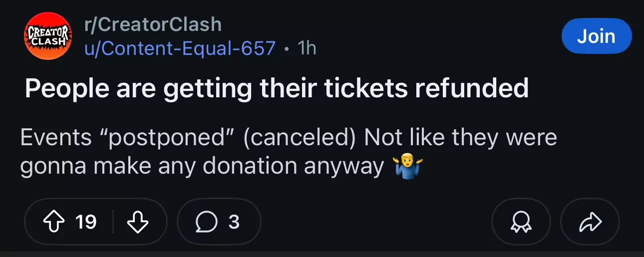Open the Creator Clash community avatar
This screenshot has width=644, height=257.
(48, 36)
